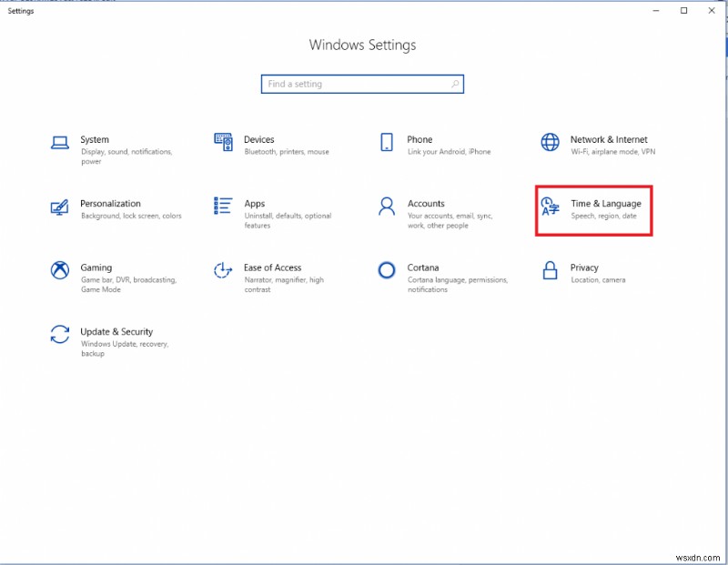Viewport: 728px width, 565px height.
Task: Open Network & Internet label
Action: click(x=609, y=140)
